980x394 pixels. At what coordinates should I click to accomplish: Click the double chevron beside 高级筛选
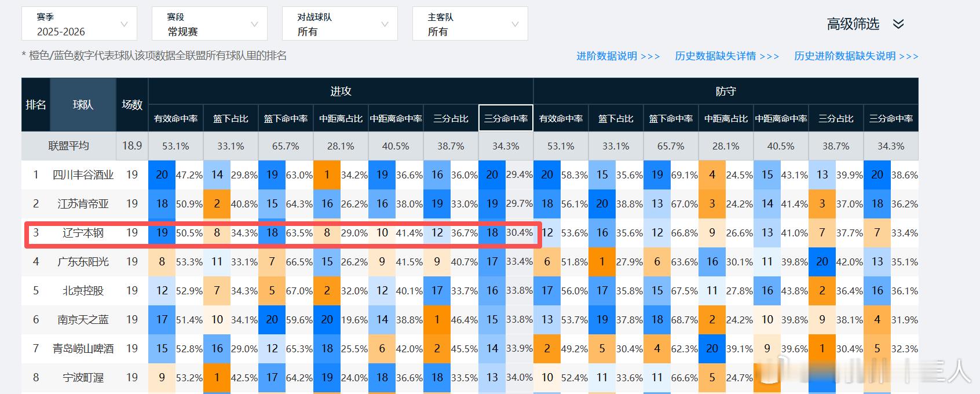(898, 24)
